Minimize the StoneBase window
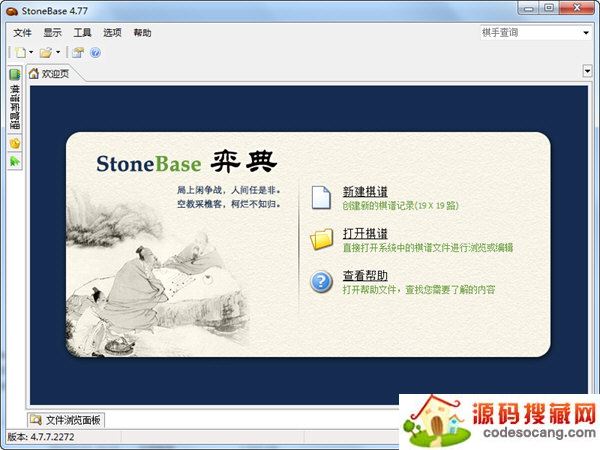 coord(528,8)
